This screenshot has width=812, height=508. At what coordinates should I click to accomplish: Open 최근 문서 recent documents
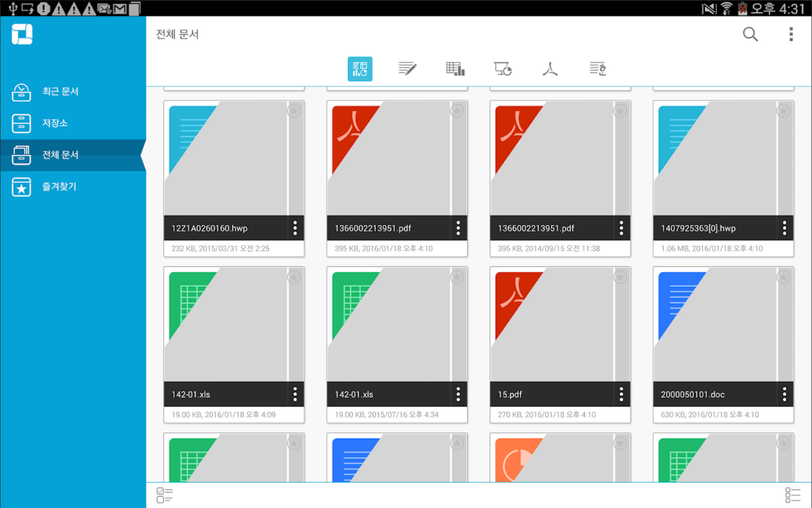click(x=73, y=92)
